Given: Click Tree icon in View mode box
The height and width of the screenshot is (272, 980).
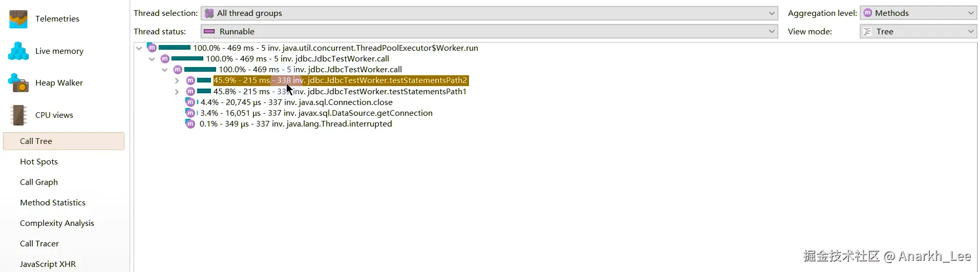Looking at the screenshot, I should pyautogui.click(x=867, y=31).
